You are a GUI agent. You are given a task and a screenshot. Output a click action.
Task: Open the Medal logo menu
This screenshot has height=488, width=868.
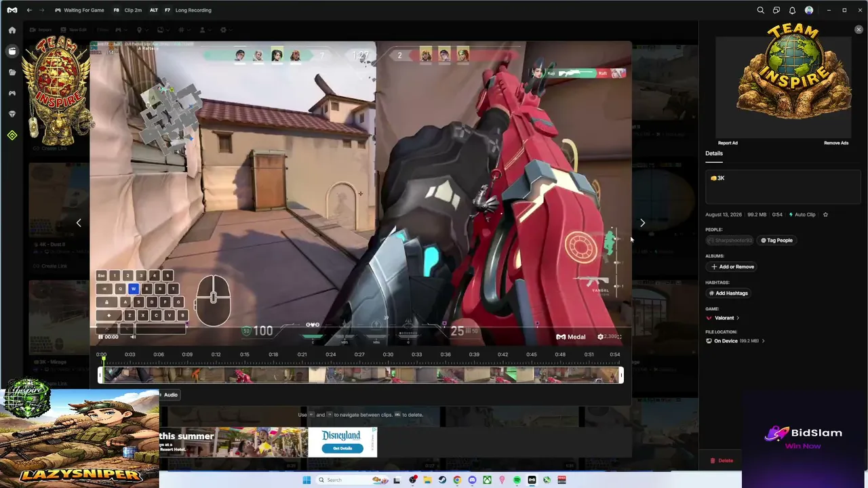point(12,10)
